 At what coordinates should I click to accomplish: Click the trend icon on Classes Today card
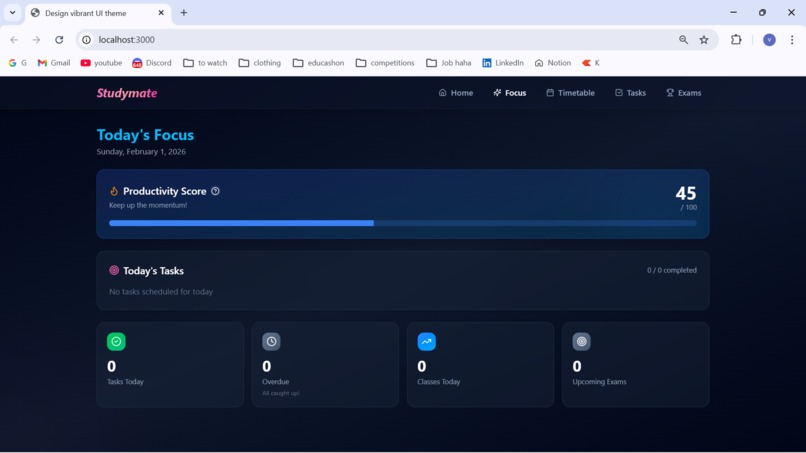point(427,341)
